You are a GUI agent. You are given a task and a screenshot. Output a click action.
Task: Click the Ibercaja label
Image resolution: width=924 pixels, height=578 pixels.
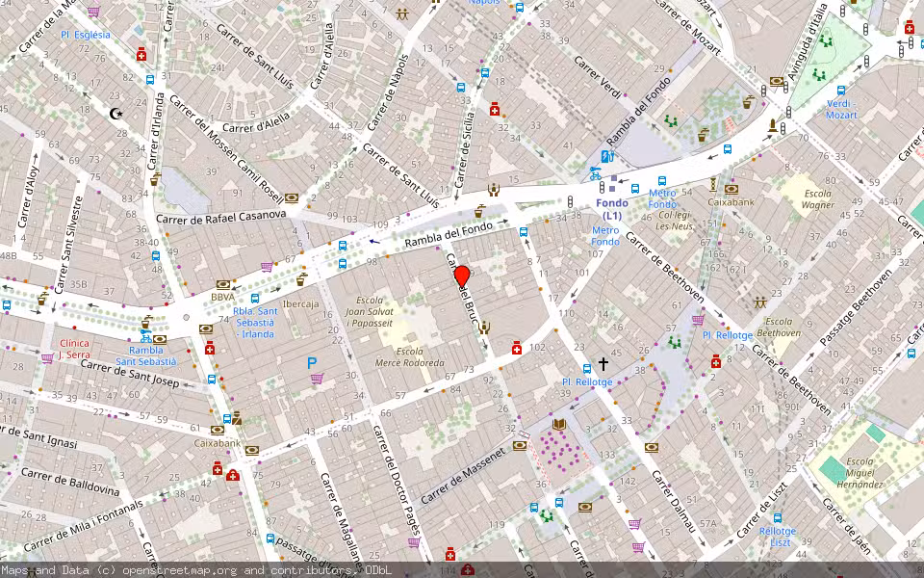click(301, 304)
